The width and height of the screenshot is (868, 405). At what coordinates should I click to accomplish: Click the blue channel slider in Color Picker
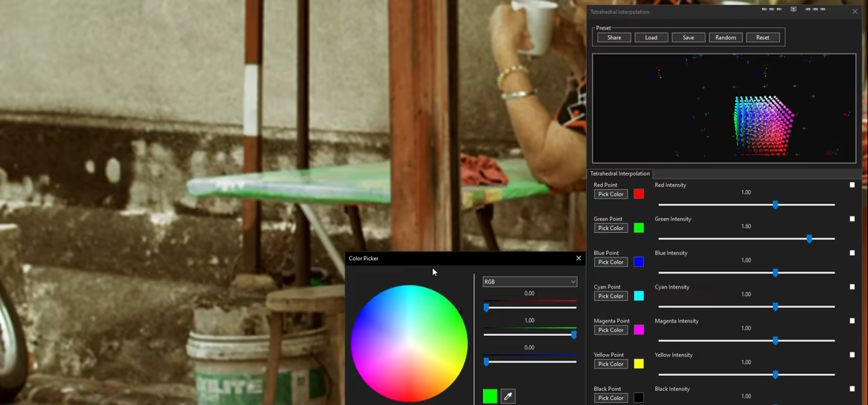pos(530,361)
